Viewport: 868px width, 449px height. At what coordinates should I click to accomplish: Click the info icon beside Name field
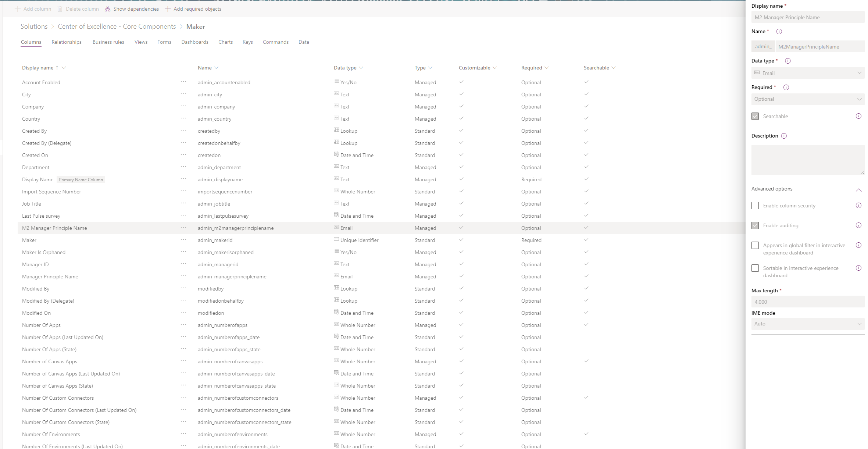point(779,32)
